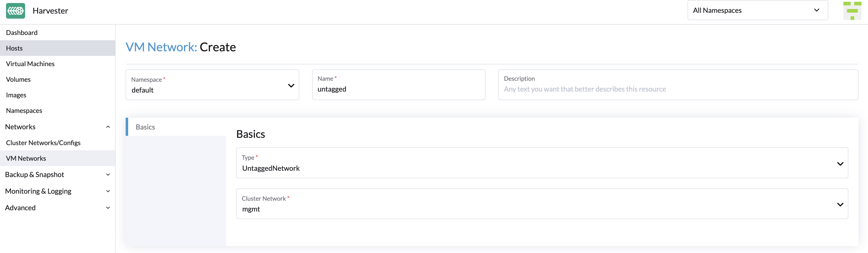Open the All Namespaces dropdown

click(x=757, y=10)
